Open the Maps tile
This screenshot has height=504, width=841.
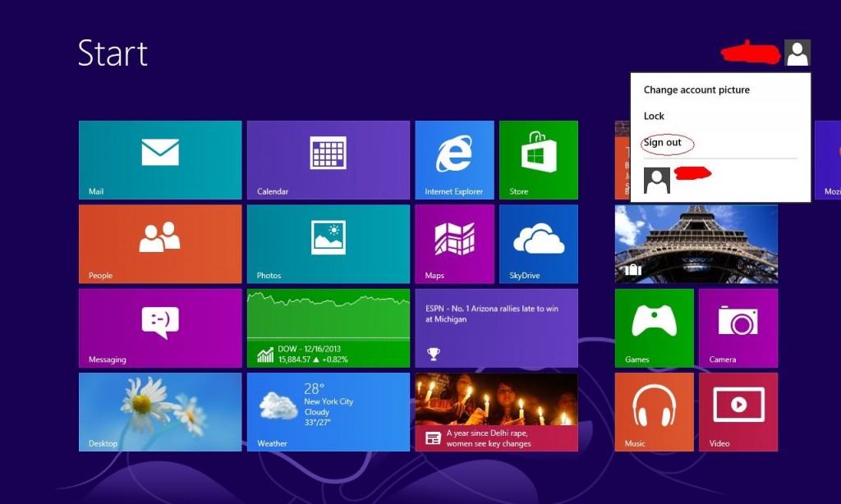click(x=454, y=244)
